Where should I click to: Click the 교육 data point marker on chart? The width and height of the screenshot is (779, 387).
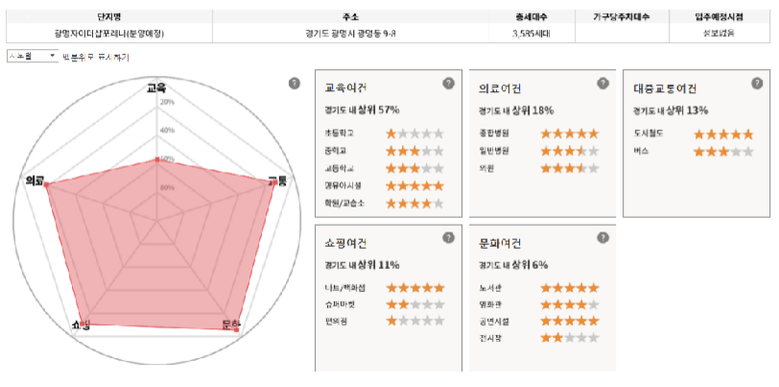[x=157, y=159]
